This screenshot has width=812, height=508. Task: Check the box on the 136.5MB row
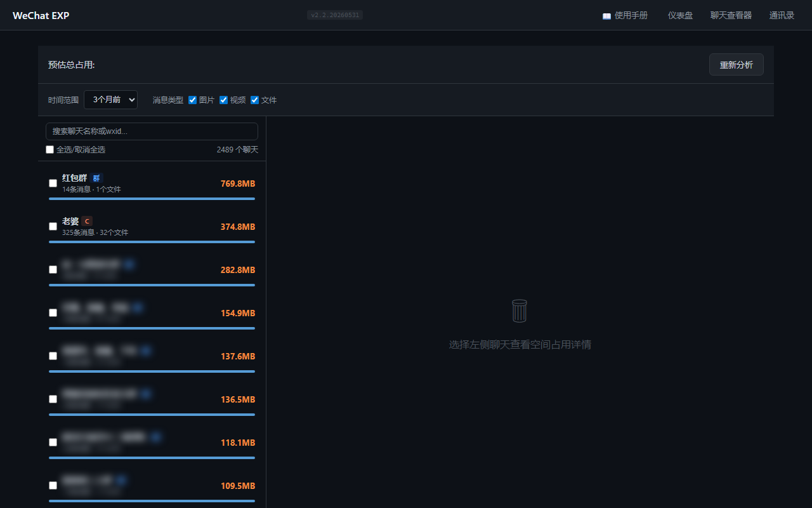53,399
